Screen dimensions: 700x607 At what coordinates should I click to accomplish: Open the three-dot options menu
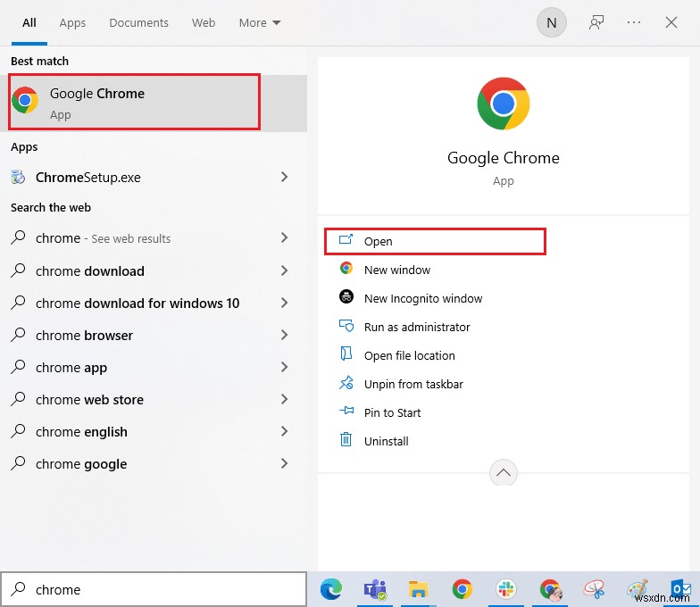click(x=634, y=22)
